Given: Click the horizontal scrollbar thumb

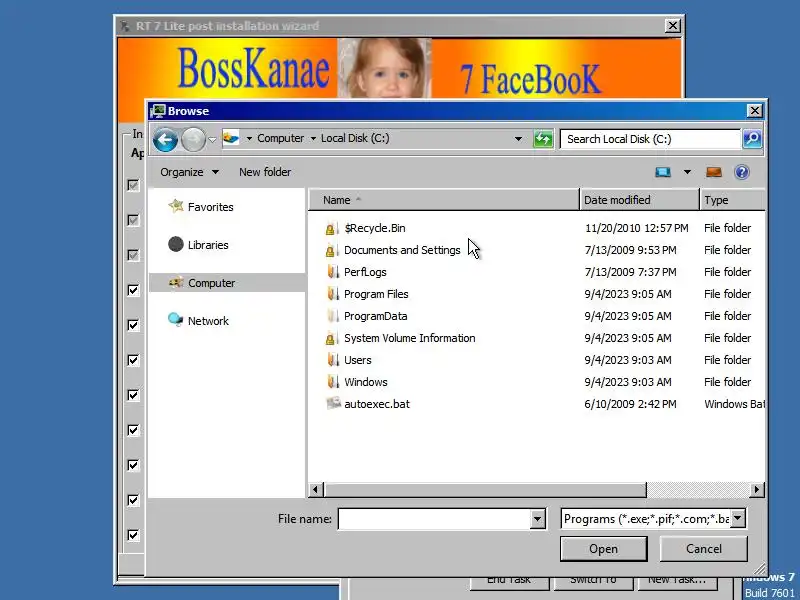Looking at the screenshot, I should pos(485,490).
